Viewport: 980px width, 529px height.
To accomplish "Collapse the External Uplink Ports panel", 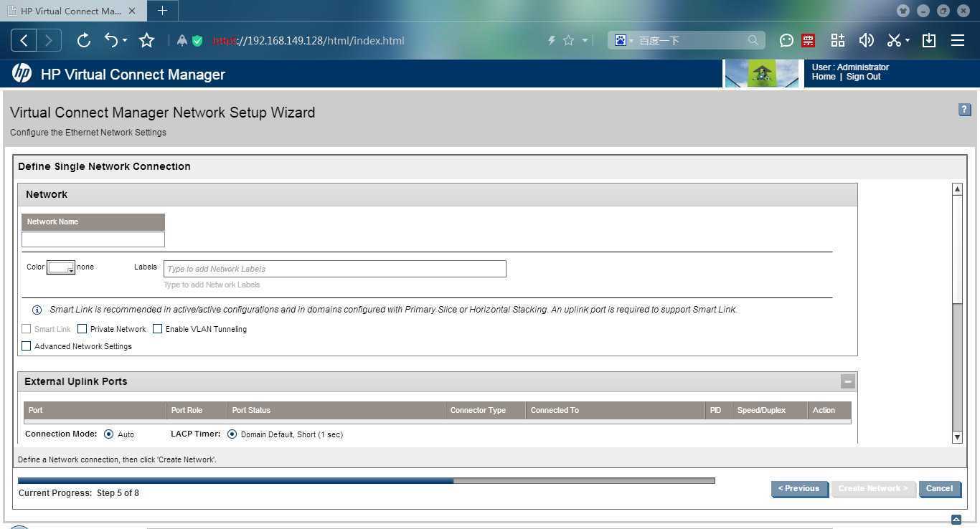I will click(x=847, y=381).
